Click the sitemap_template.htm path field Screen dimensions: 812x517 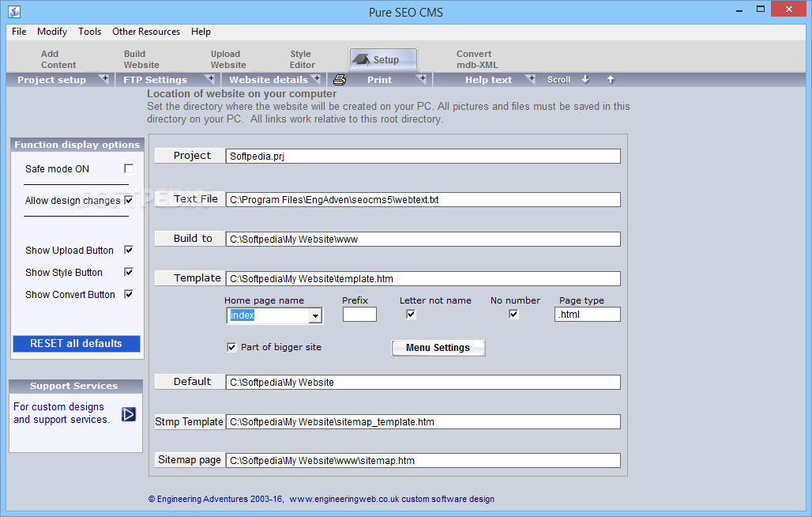423,421
